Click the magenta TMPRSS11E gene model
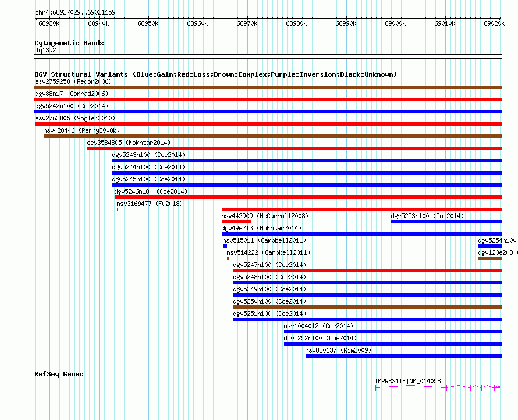 coord(438,387)
